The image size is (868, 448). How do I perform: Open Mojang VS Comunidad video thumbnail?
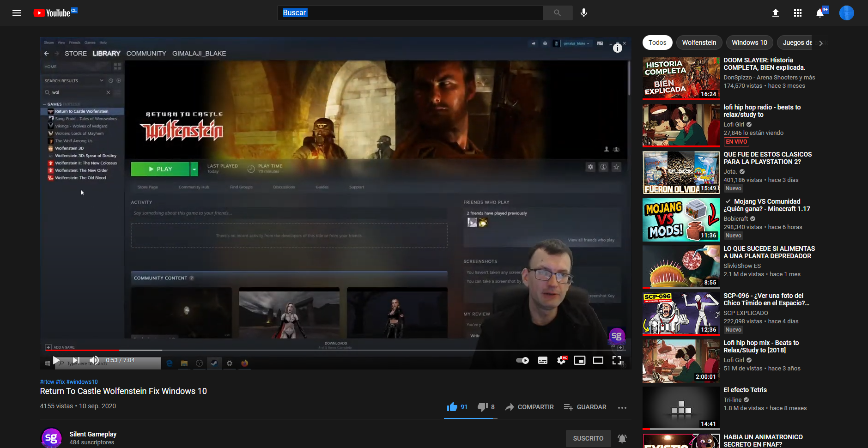(681, 219)
